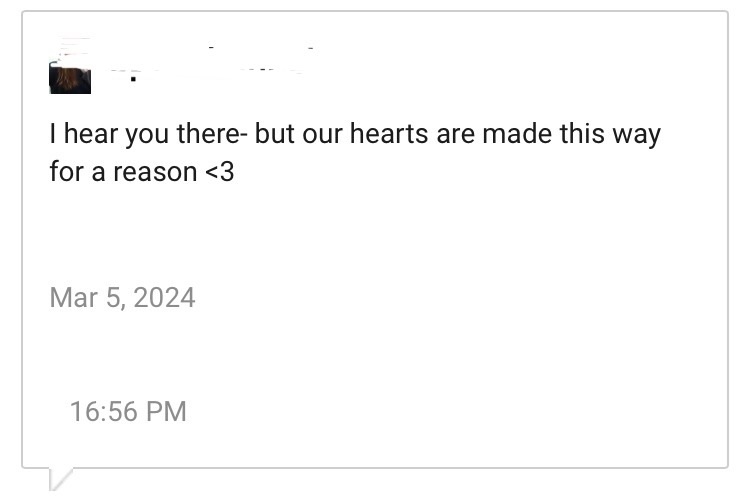Click the word "our" in the message
750x501 pixels.
pyautogui.click(x=321, y=135)
